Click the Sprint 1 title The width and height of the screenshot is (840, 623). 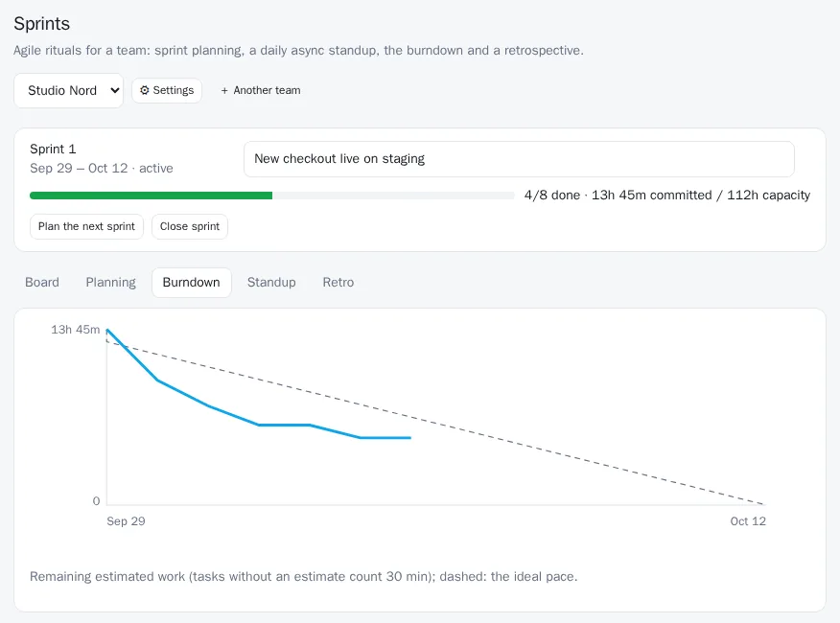[53, 149]
